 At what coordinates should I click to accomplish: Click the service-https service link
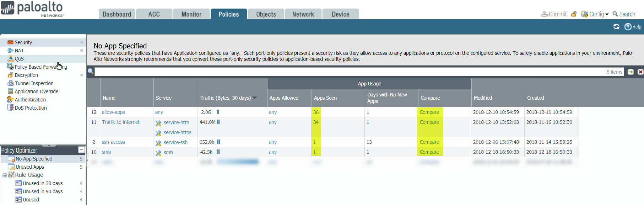point(178,132)
